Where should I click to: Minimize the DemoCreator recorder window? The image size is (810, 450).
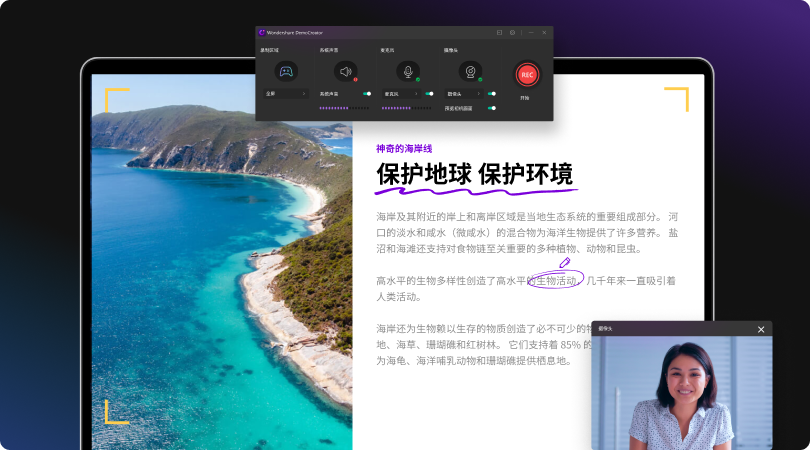(x=531, y=33)
